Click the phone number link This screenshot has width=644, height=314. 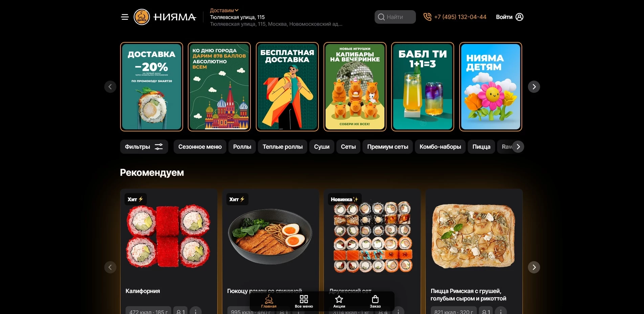pos(460,17)
